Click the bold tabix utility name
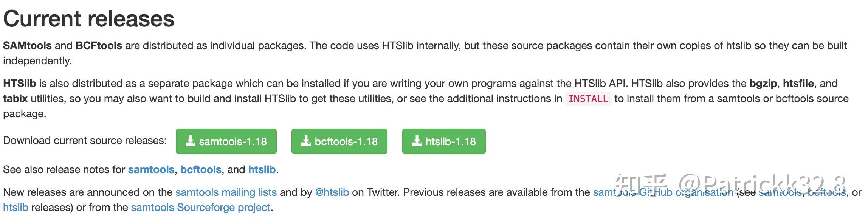 pyautogui.click(x=15, y=99)
